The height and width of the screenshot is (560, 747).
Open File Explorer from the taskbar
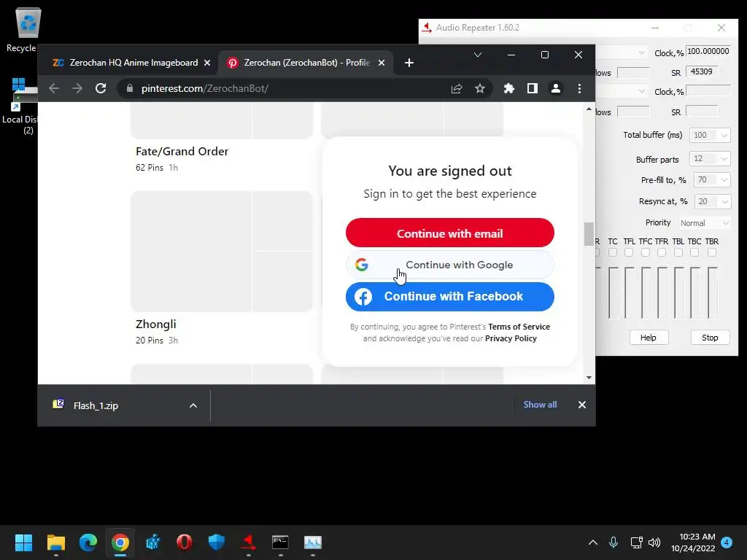(x=55, y=542)
